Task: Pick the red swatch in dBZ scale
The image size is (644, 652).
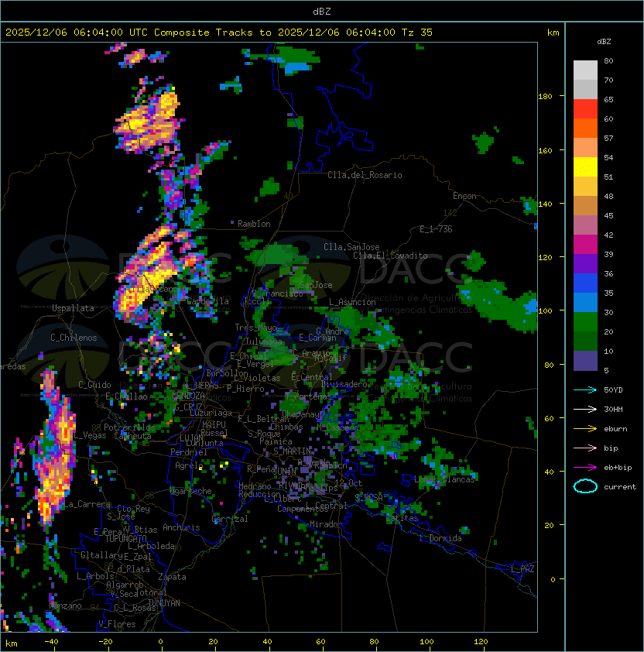Action: (x=585, y=109)
